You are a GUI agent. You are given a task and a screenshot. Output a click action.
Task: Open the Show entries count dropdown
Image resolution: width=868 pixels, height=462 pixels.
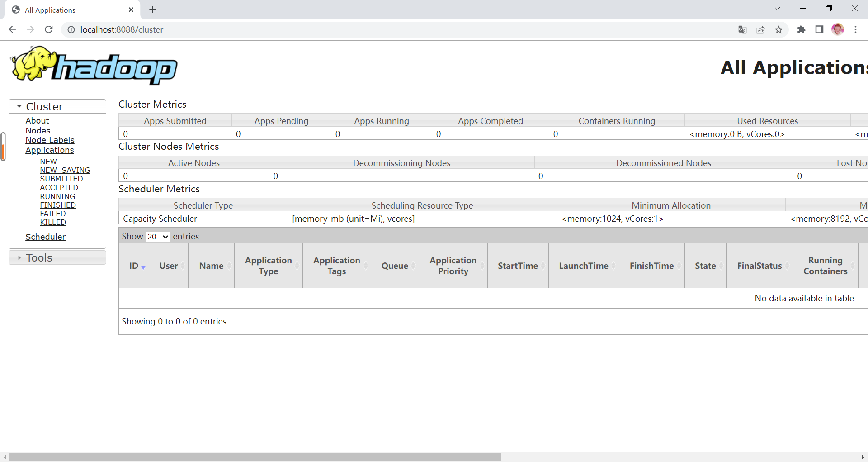click(x=158, y=237)
